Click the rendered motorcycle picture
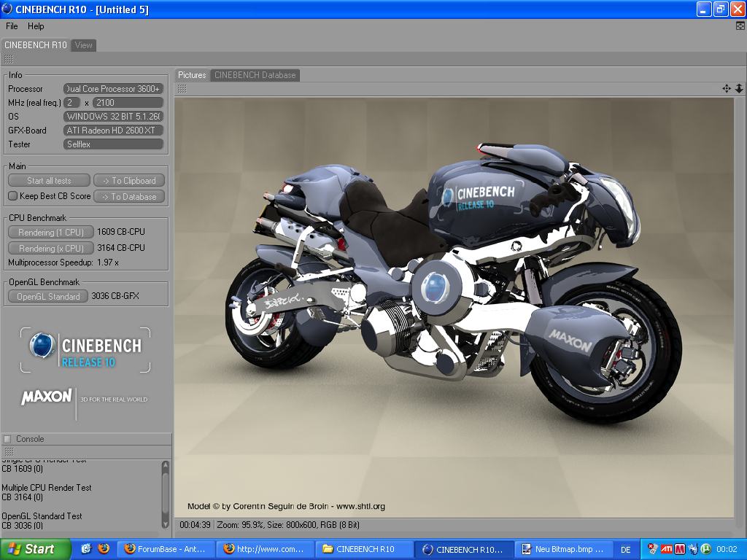This screenshot has height=560, width=747. pos(454,308)
